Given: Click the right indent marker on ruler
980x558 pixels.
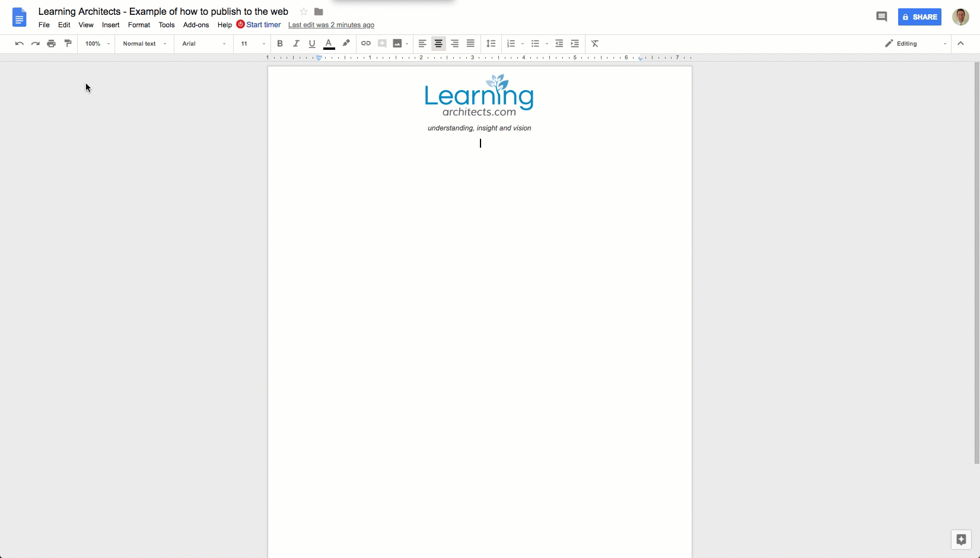Looking at the screenshot, I should [641, 59].
